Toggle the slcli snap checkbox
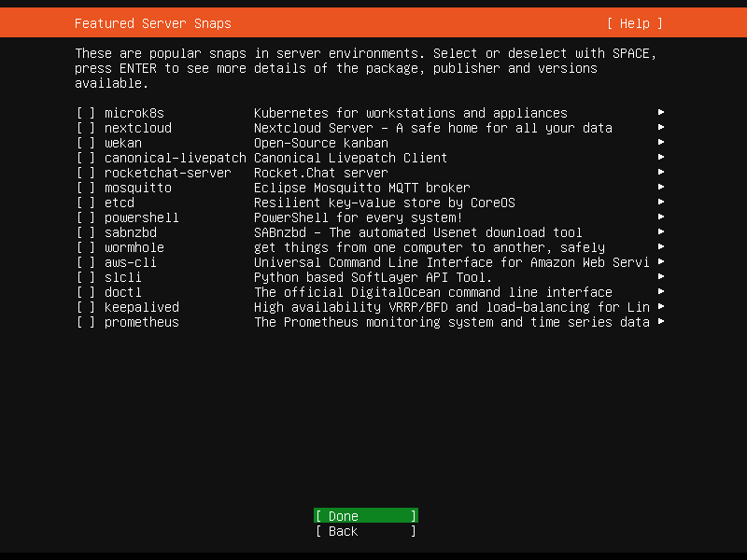 86,277
